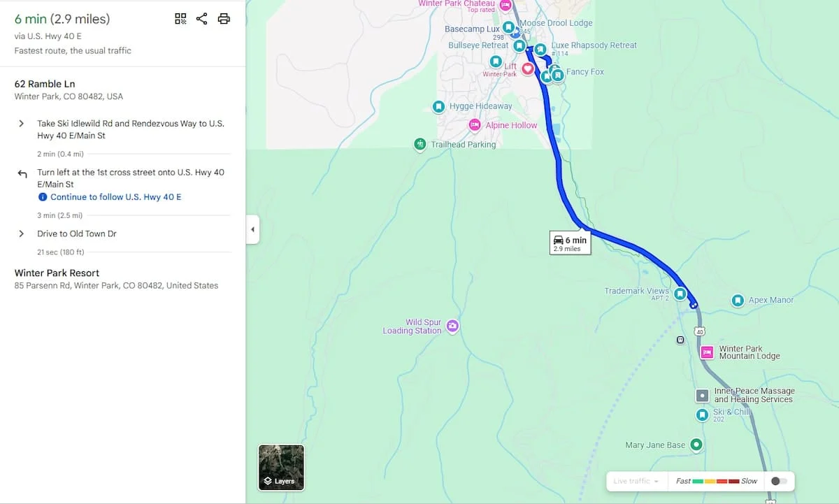This screenshot has width=839, height=504.
Task: Collapse the directions side panel
Action: coord(252,229)
